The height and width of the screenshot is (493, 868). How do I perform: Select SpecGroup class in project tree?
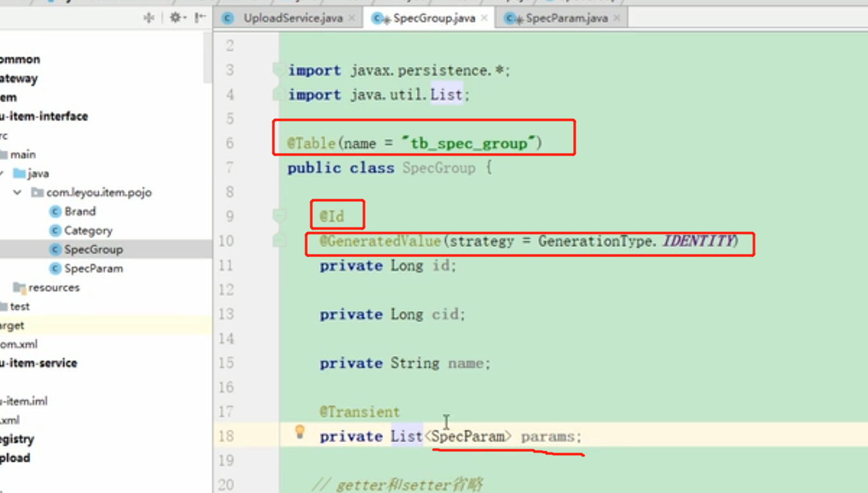coord(93,249)
